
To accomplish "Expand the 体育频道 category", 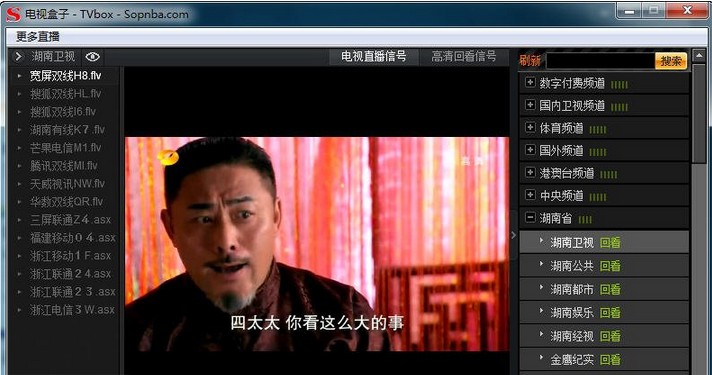I will (x=530, y=127).
